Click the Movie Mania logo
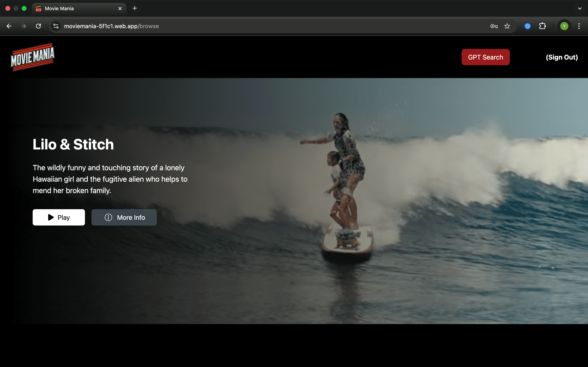The height and width of the screenshot is (367, 588). pyautogui.click(x=33, y=57)
